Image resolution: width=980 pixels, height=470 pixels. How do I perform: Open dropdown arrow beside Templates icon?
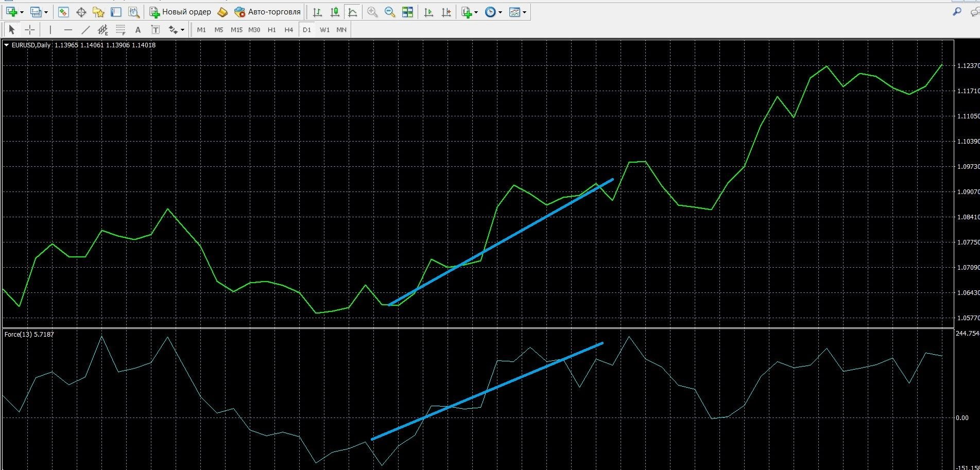524,12
